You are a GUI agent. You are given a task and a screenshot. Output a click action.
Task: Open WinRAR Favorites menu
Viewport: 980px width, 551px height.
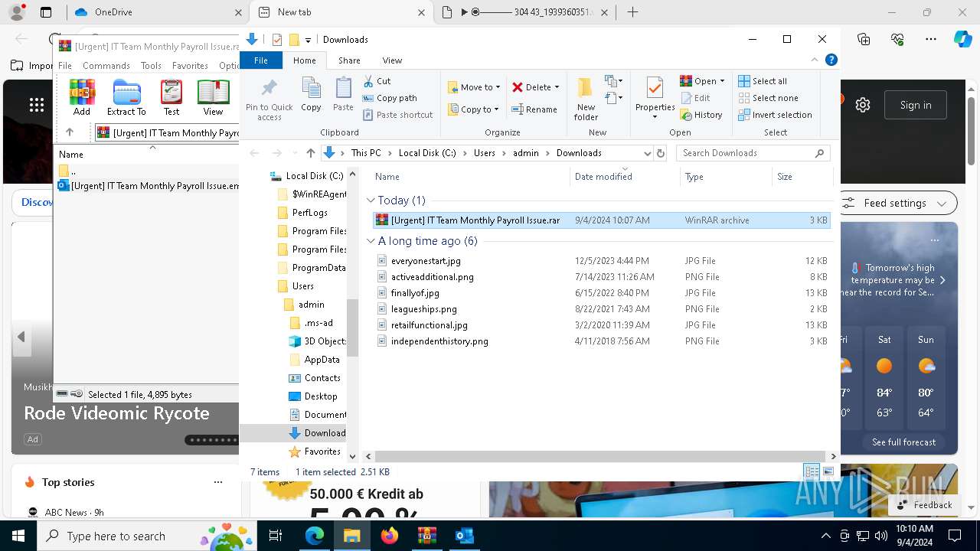click(x=190, y=66)
